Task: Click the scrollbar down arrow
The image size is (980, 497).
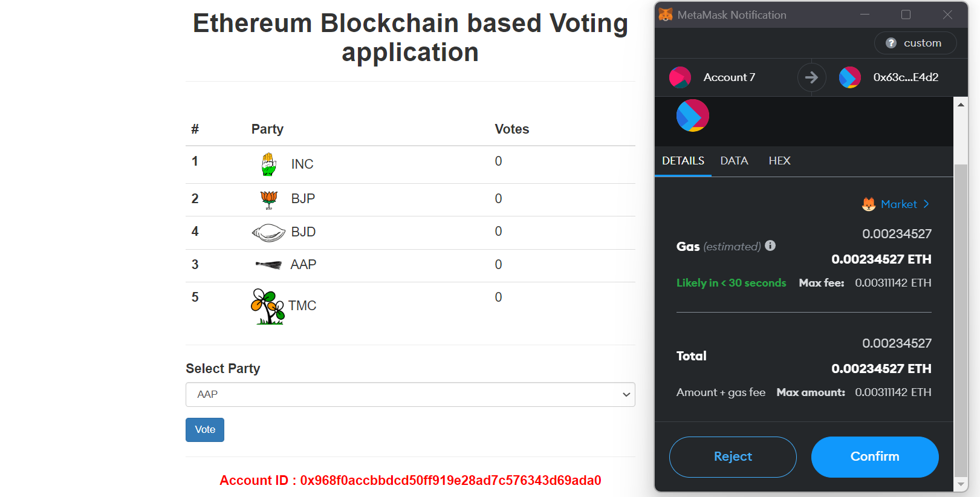Action: 961,484
